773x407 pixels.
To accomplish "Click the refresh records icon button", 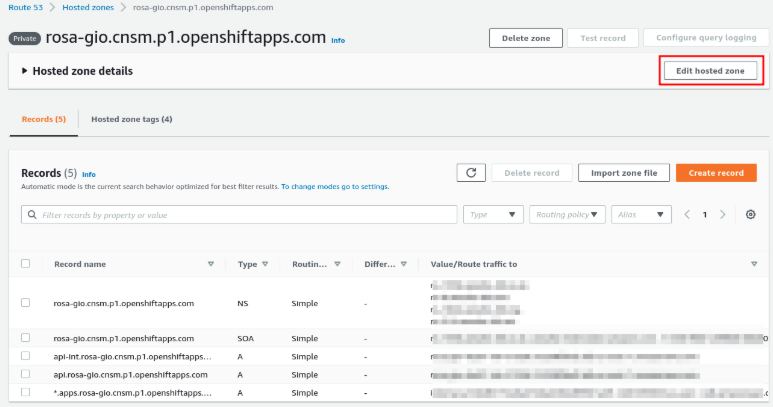I will click(x=471, y=173).
